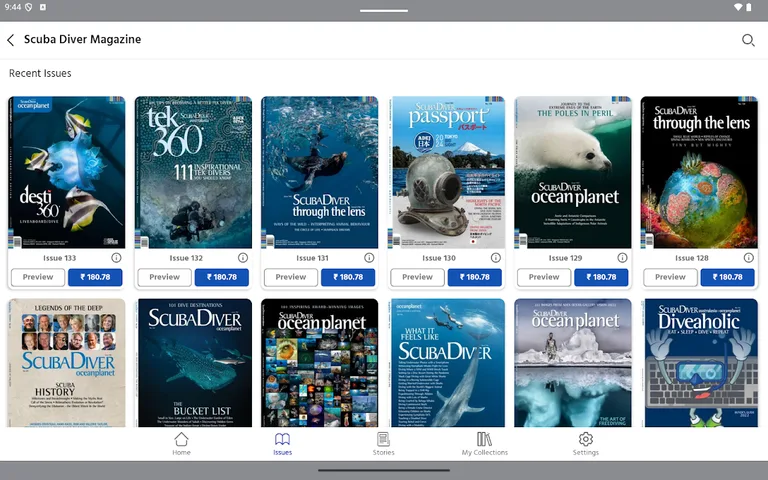The width and height of the screenshot is (768, 480).
Task: Select the Recent Issues heading
Action: coord(40,73)
